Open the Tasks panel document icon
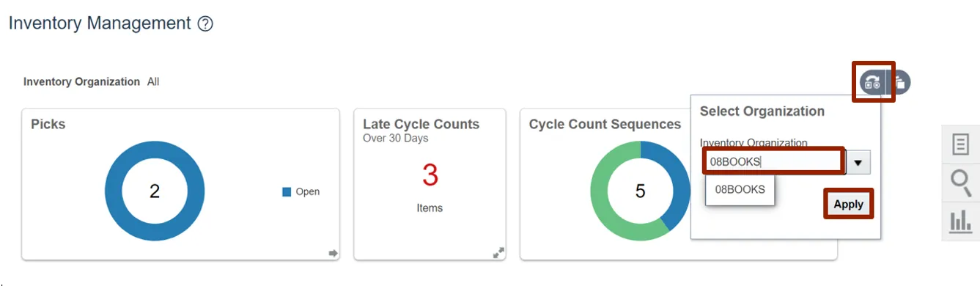Screen dimensions: 980x286 [x=960, y=144]
